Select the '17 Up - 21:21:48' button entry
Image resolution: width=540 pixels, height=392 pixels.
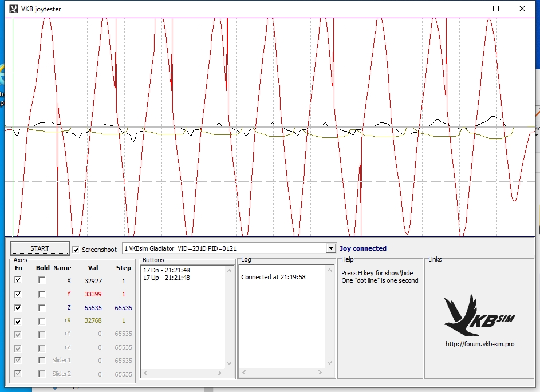167,278
